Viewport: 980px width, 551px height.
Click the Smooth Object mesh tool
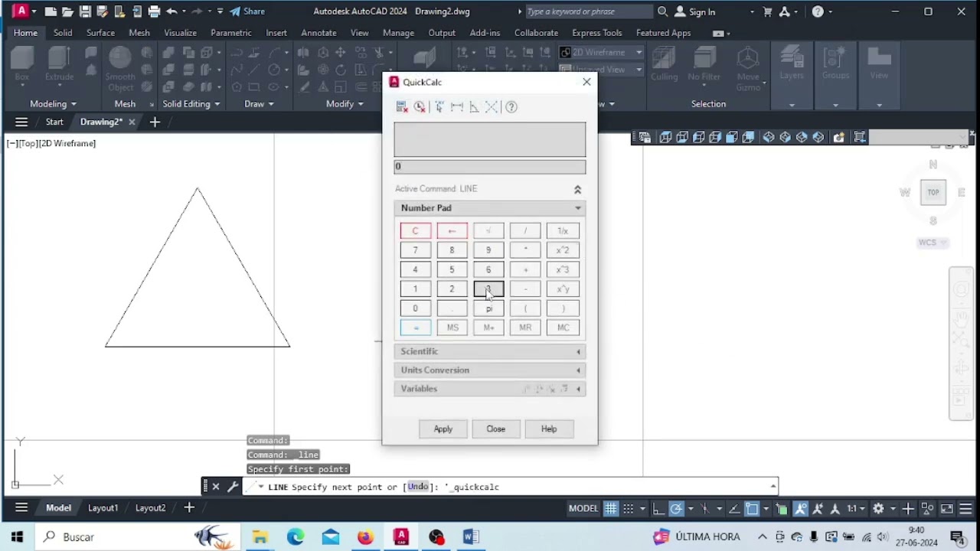click(x=120, y=70)
